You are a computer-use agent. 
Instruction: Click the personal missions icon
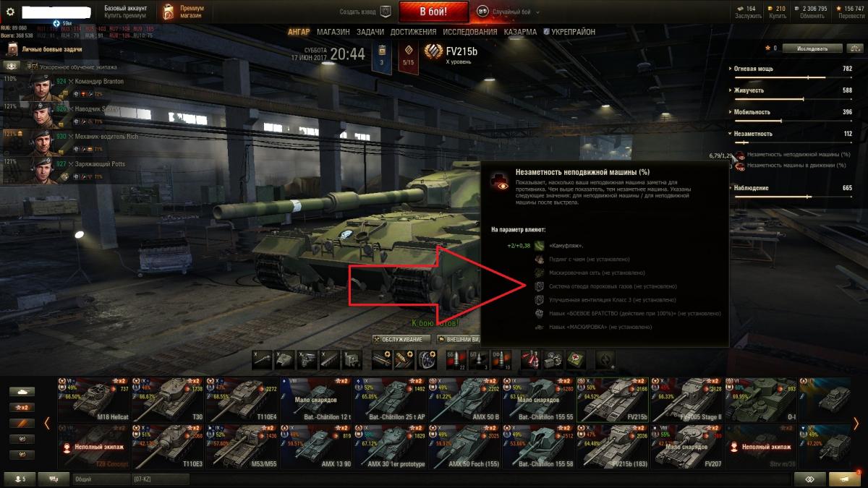12,49
